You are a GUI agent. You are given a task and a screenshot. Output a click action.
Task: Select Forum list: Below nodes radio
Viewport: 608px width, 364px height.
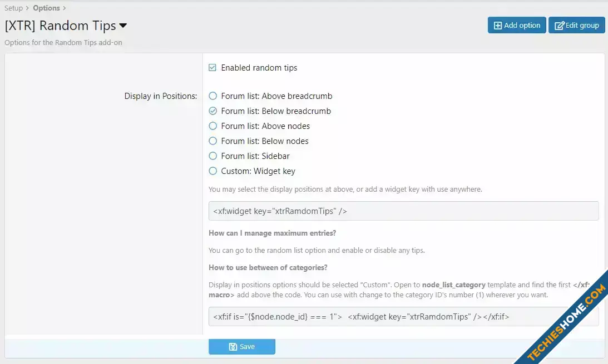tap(213, 141)
